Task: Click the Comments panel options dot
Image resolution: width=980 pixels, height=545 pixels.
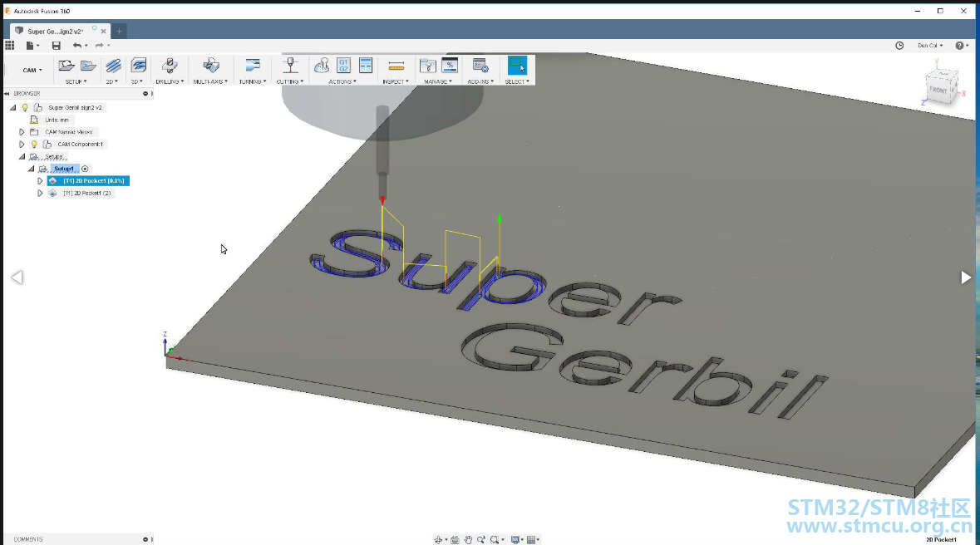Action: tap(145, 539)
